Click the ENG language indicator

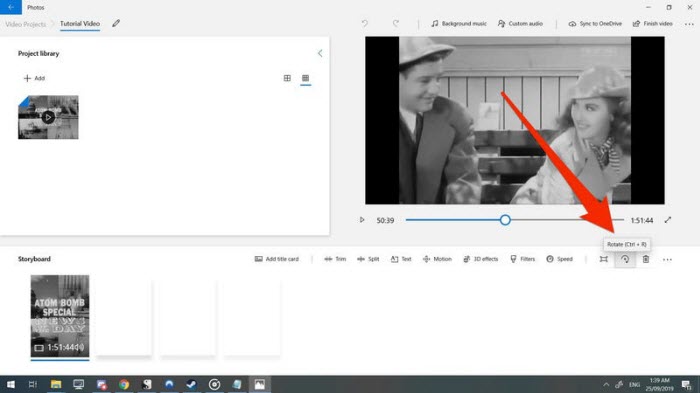click(x=634, y=385)
